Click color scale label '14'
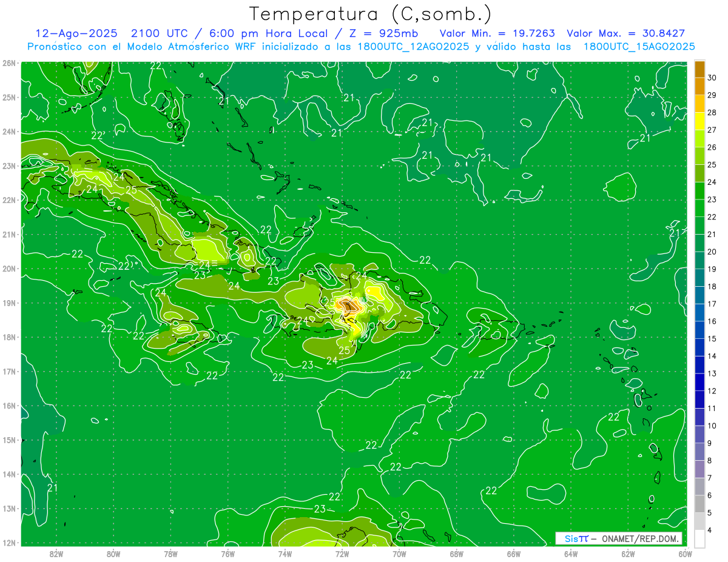 [x=712, y=356]
